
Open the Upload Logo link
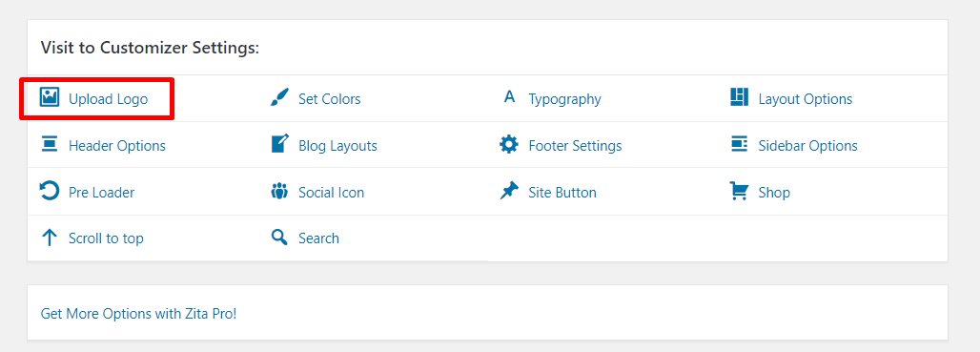coord(108,99)
